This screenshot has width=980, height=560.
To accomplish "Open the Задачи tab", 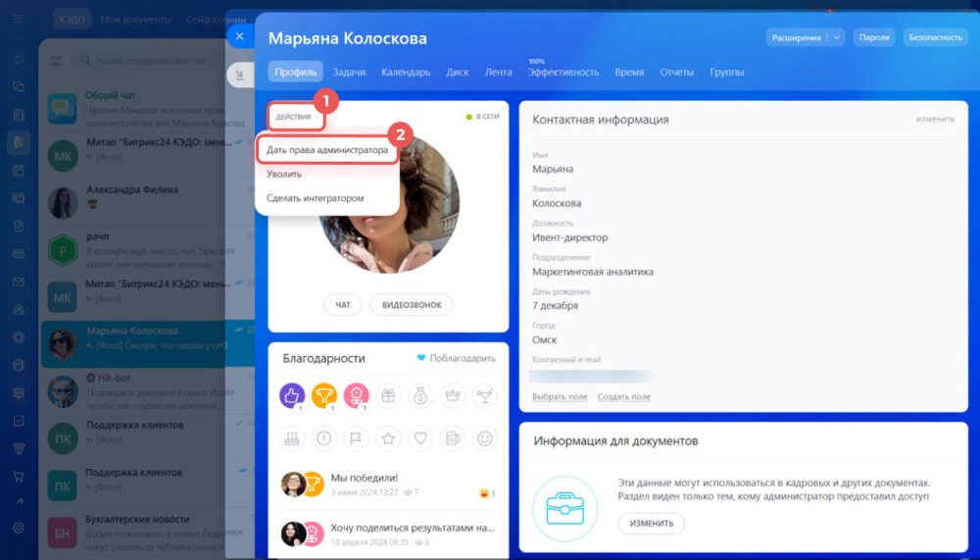I will click(349, 72).
